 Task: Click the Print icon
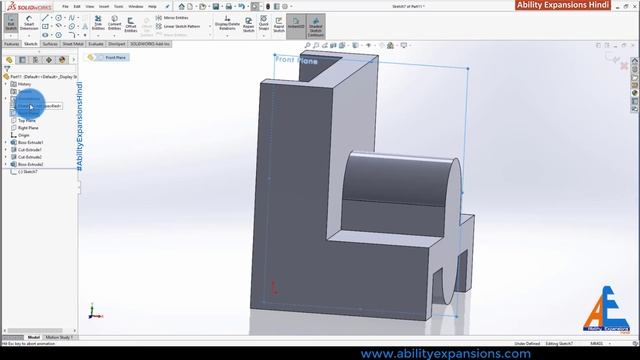click(229, 7)
